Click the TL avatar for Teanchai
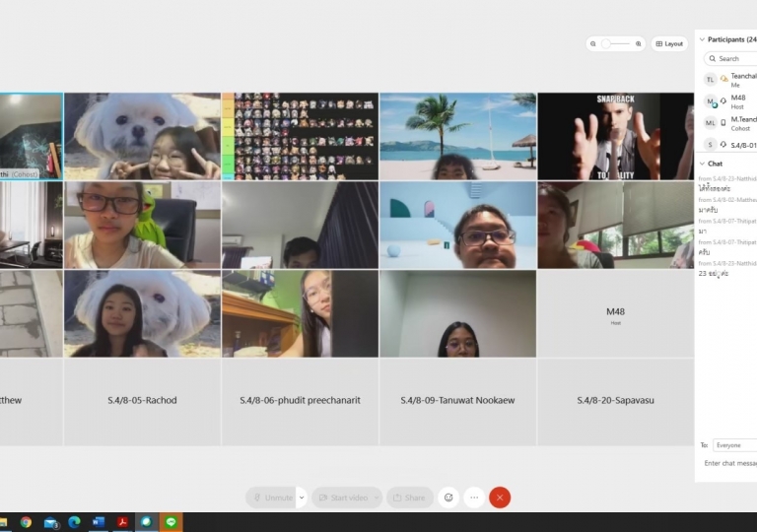 point(710,80)
